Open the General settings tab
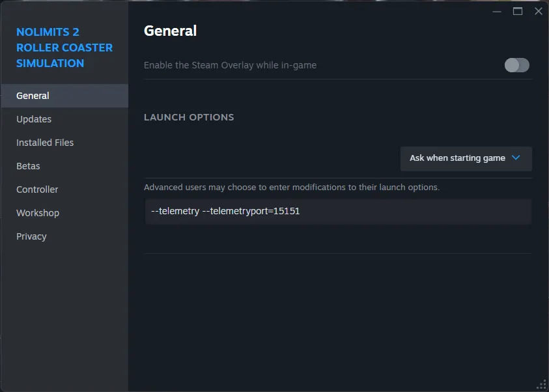The image size is (549, 392). point(64,96)
